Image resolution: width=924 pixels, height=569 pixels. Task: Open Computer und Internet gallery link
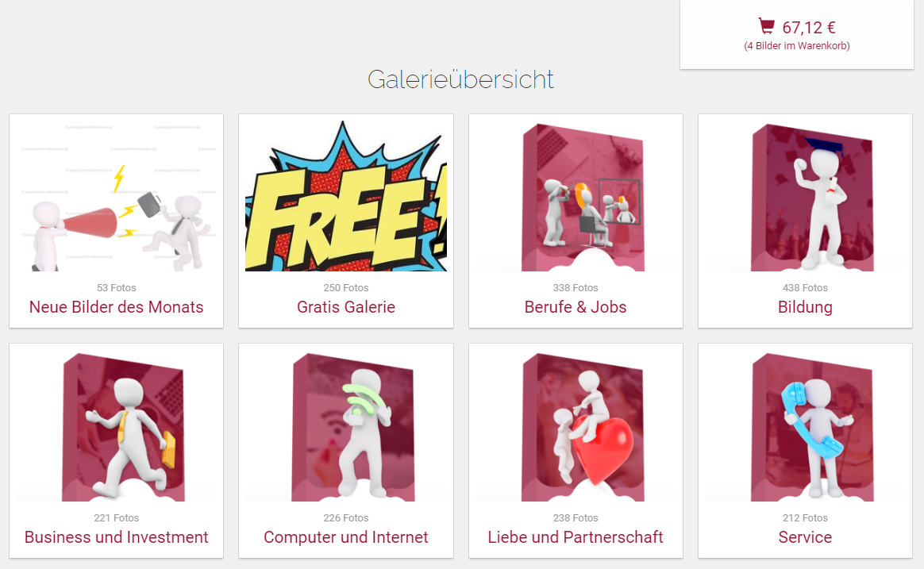point(346,537)
